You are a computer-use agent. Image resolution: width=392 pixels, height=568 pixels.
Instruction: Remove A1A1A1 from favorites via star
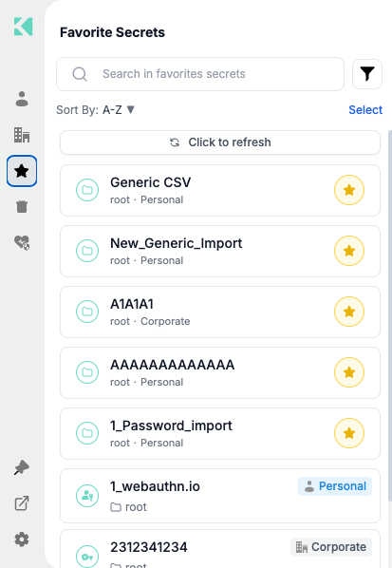tap(349, 312)
